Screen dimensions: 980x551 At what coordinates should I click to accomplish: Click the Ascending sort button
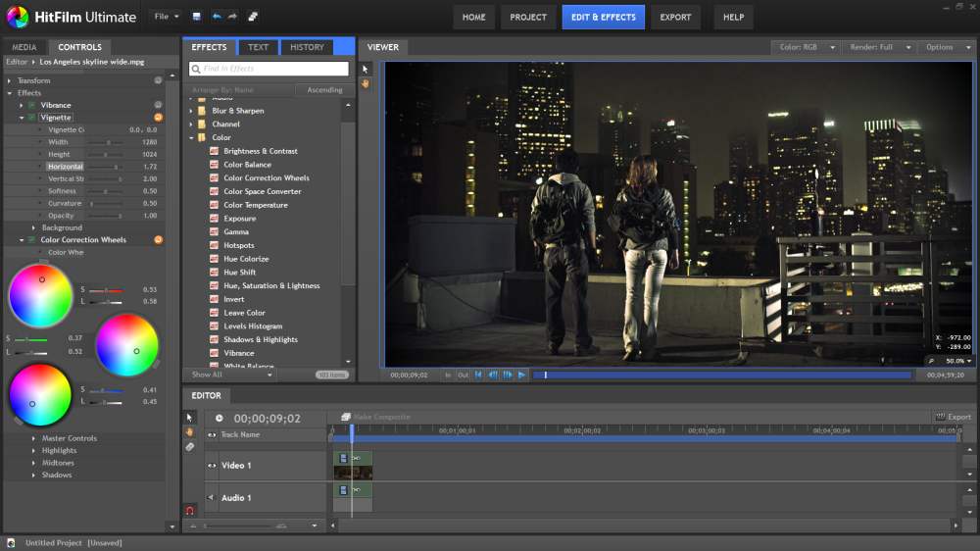[x=324, y=90]
